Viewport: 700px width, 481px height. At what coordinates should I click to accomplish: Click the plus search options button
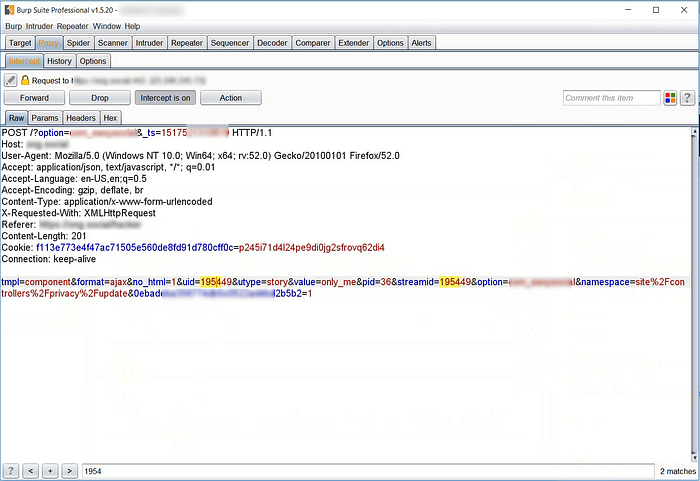pos(50,471)
